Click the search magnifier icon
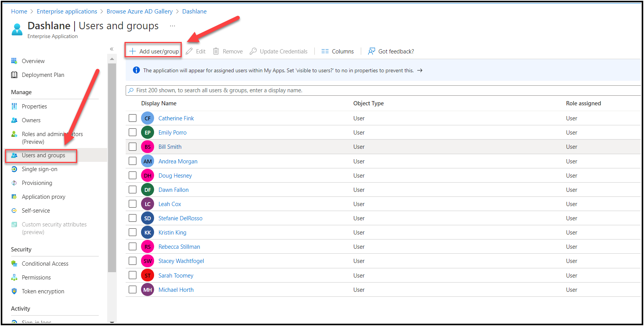This screenshot has height=326, width=644. 131,90
